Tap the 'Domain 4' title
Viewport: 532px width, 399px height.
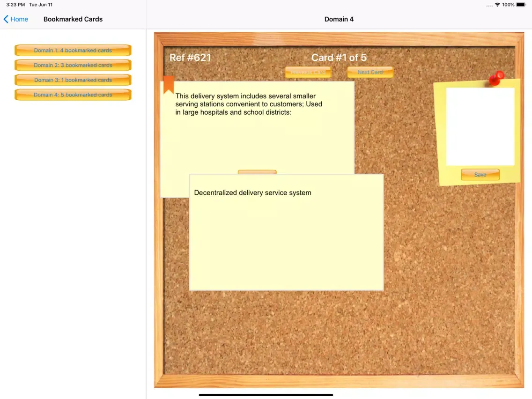[x=339, y=19]
